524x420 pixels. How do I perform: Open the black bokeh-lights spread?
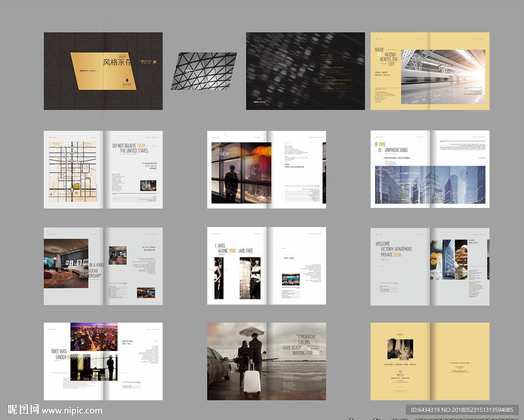(x=305, y=71)
